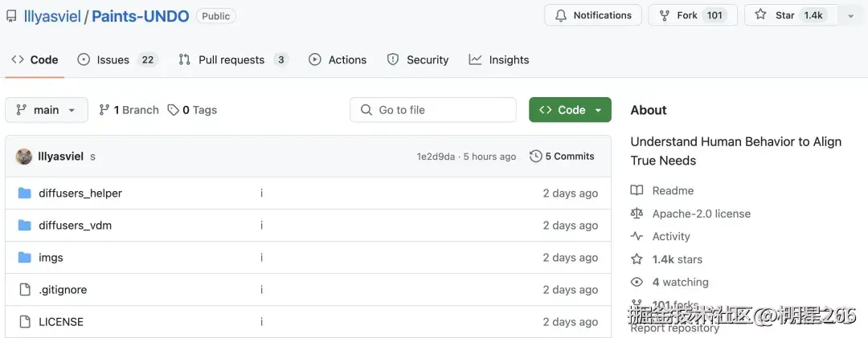Click the imgs folder icon
Screen dimensions: 868x338
24,258
